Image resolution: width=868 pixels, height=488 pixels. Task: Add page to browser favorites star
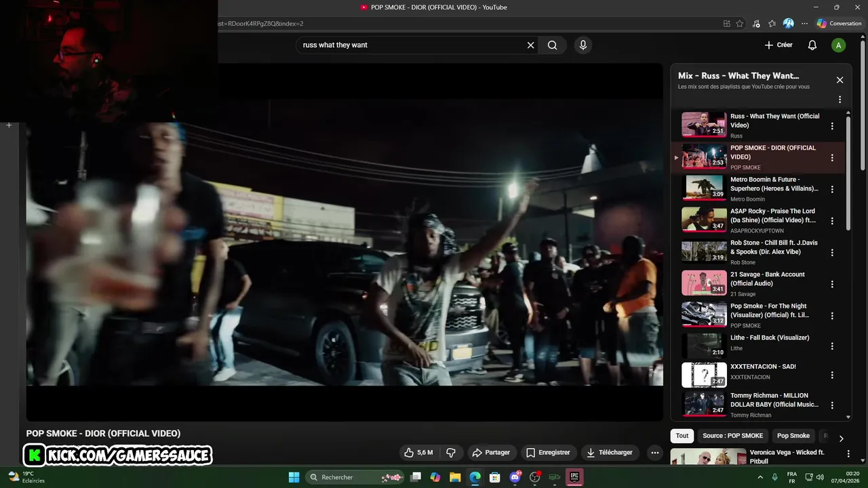tap(740, 23)
